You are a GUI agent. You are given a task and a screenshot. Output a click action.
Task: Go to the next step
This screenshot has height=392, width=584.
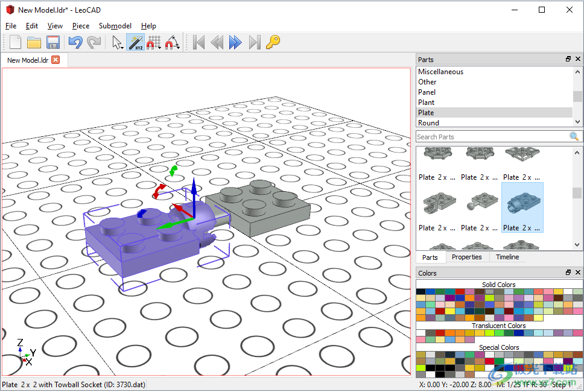[235, 42]
